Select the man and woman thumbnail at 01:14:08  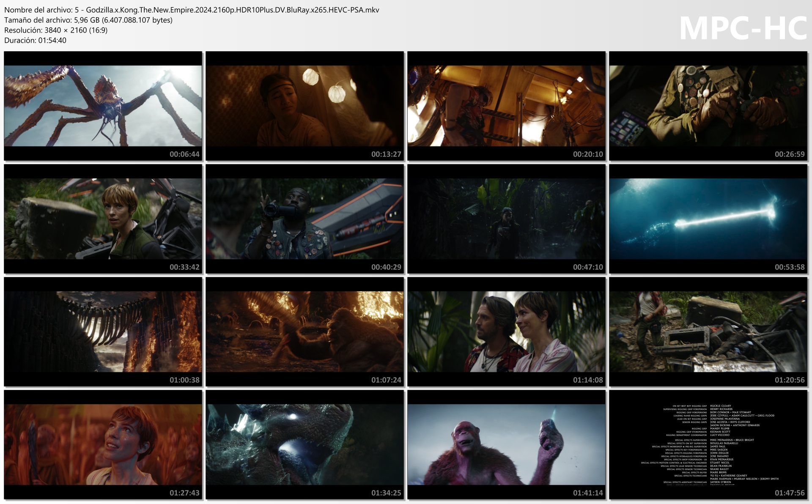click(x=507, y=331)
